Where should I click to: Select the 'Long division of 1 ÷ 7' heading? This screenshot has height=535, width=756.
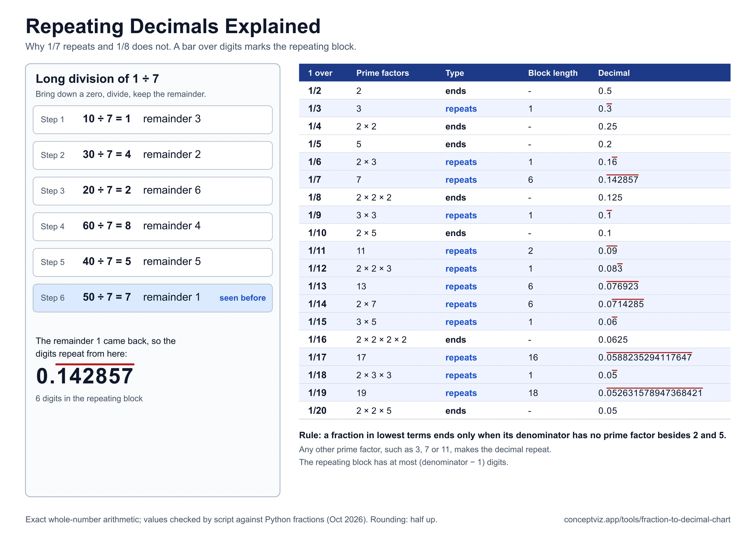[x=97, y=79]
